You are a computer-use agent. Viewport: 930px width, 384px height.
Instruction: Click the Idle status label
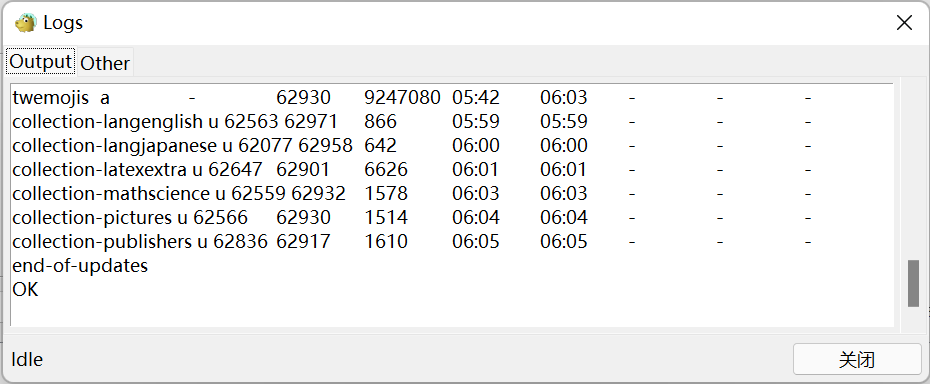[x=27, y=359]
